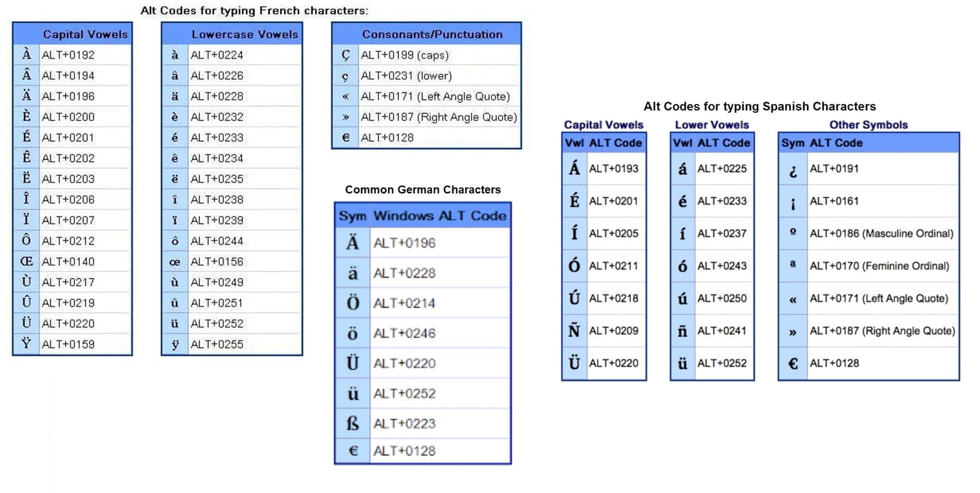The height and width of the screenshot is (493, 980).
Task: Click the Other Symbols heading
Action: 868,125
